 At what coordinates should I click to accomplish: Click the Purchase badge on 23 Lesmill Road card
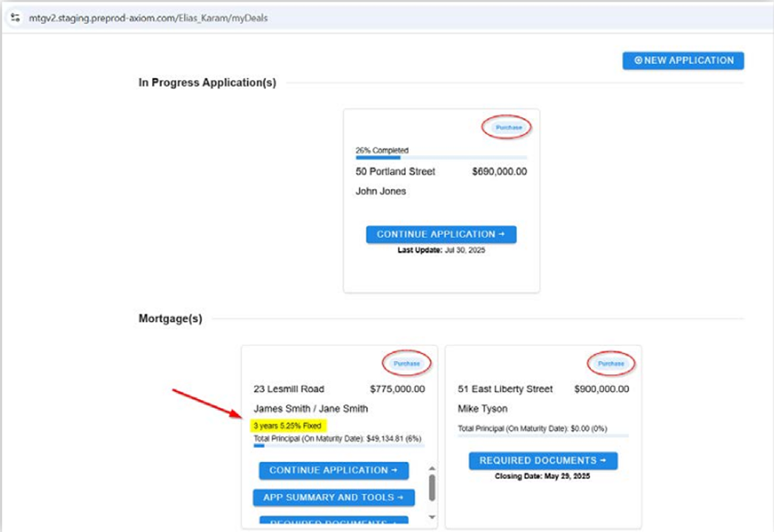[406, 363]
